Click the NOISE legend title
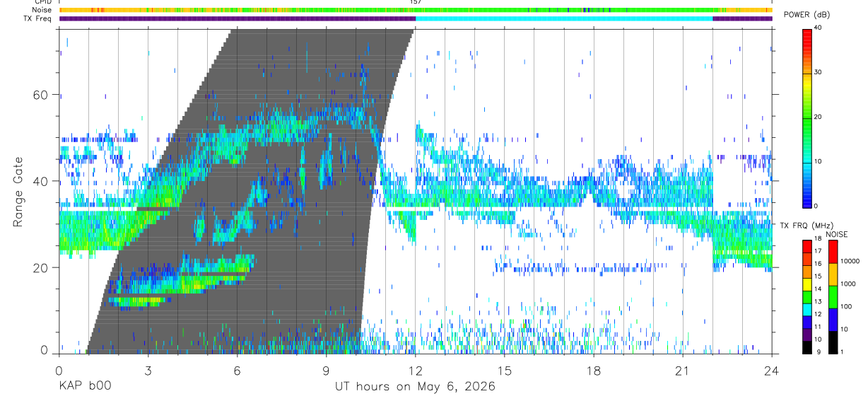This screenshot has height=401, width=868. pos(837,234)
